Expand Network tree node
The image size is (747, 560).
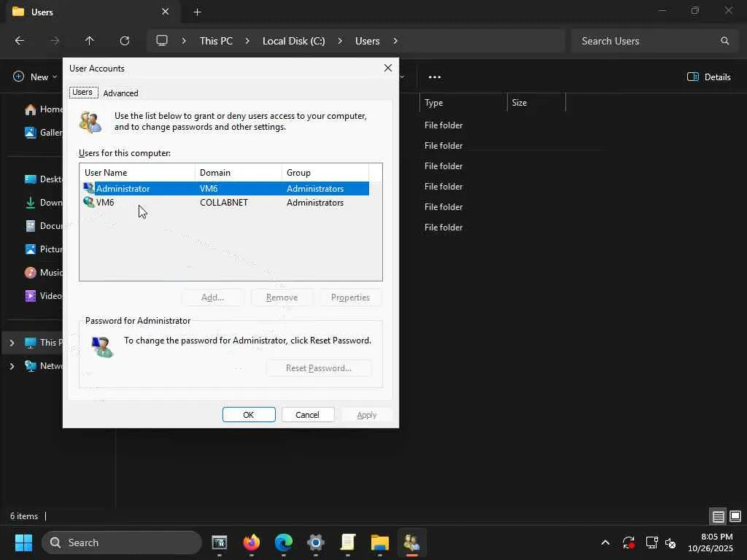click(12, 366)
